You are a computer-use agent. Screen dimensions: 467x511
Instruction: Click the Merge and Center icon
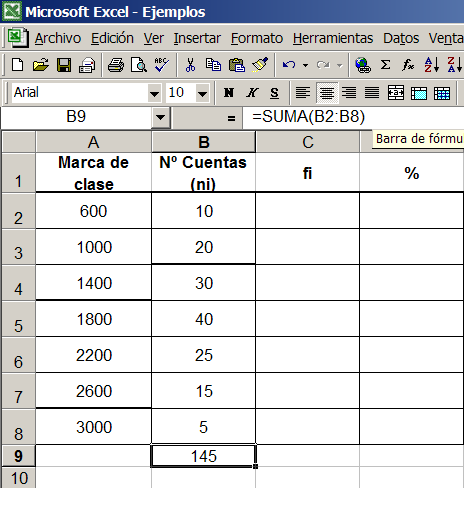(396, 93)
